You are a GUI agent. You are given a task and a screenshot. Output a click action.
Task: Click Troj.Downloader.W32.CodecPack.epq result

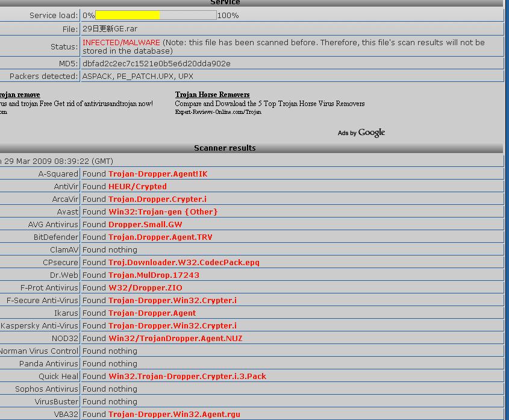(184, 263)
